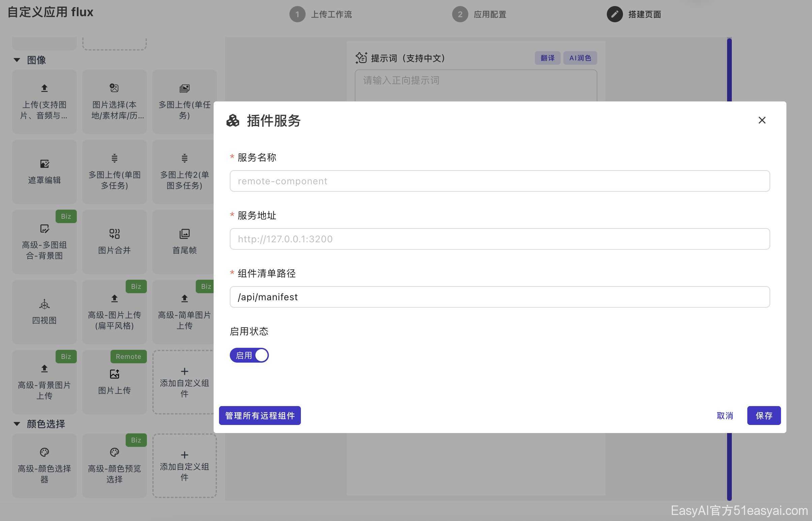Click the 插件服务 cubes icon in dialog title
Viewport: 812px width, 521px height.
233,120
